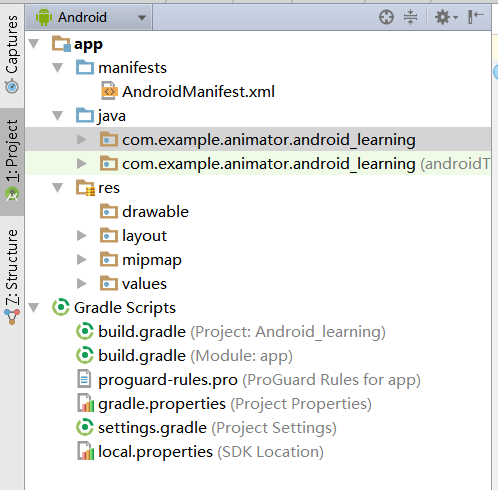Collapse the app module node
The image size is (498, 490).
(34, 44)
